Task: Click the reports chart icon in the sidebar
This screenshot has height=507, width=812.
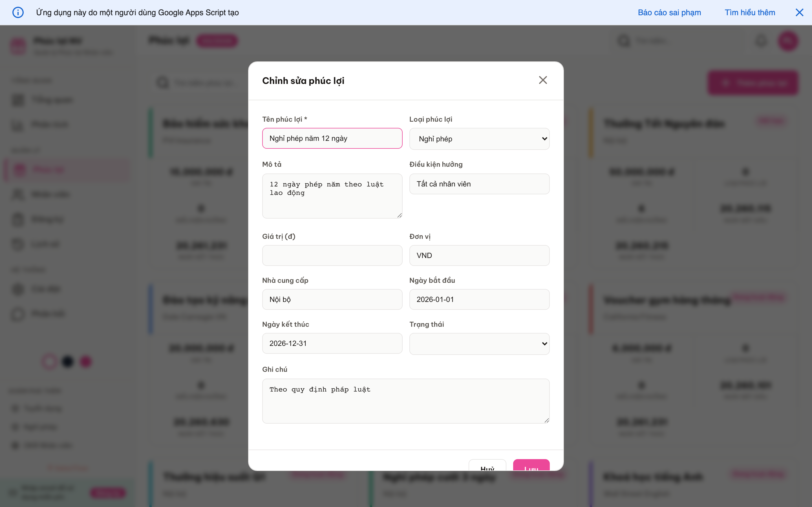Action: (18, 124)
